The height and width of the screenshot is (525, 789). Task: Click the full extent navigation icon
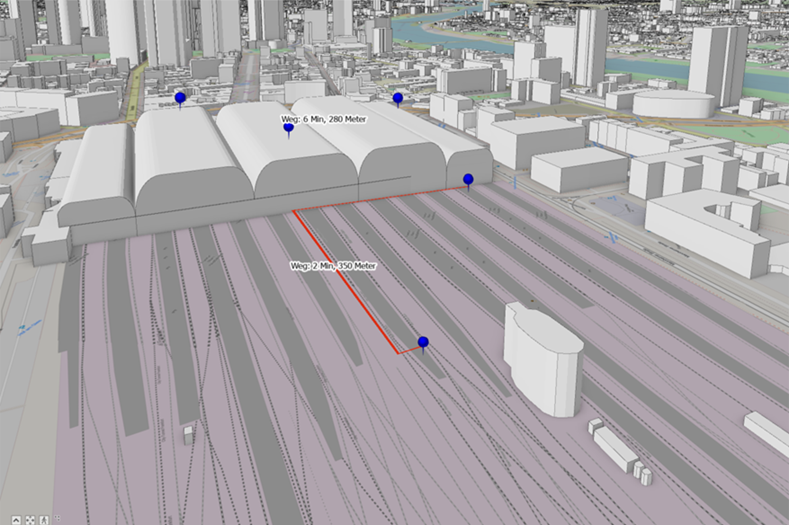pyautogui.click(x=29, y=518)
